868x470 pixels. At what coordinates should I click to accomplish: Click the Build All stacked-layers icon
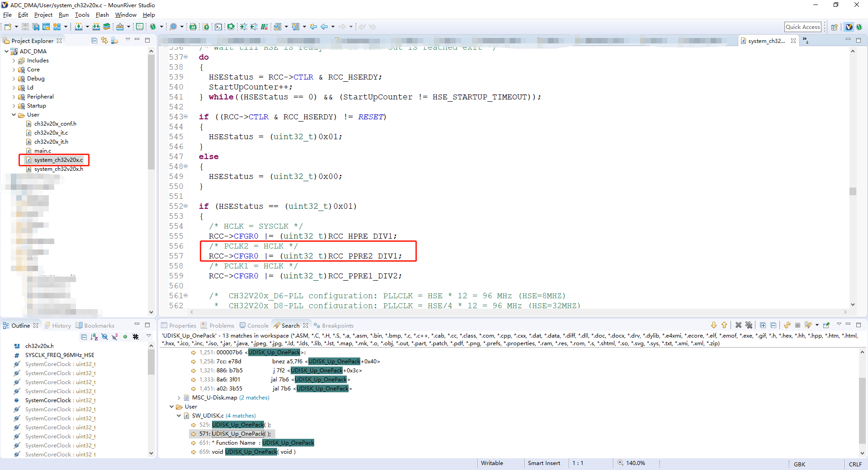pos(107,27)
